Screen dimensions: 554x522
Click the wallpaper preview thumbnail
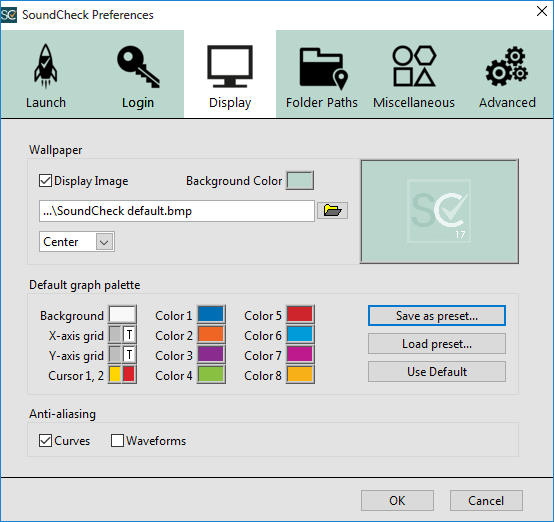click(x=440, y=211)
